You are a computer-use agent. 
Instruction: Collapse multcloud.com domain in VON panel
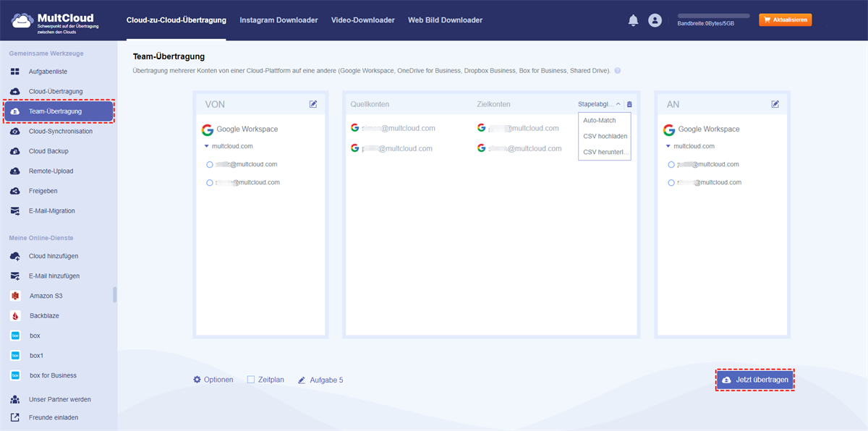pyautogui.click(x=206, y=146)
